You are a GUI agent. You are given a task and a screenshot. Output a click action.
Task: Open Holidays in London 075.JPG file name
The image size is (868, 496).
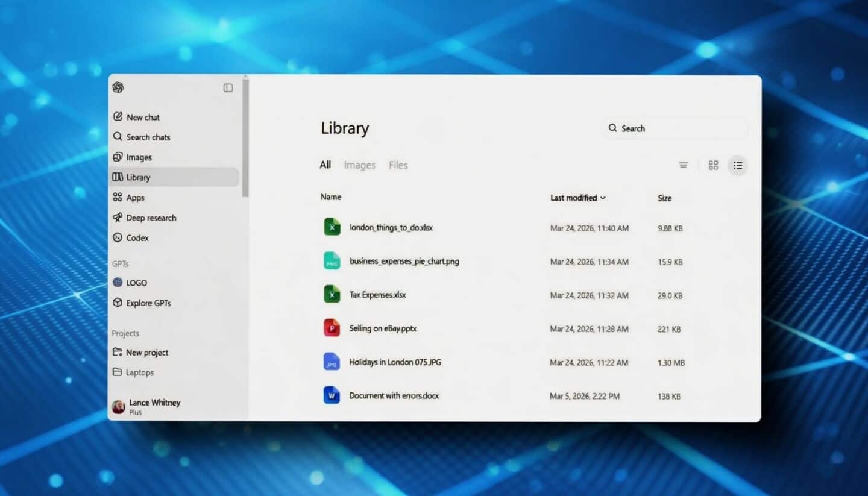(395, 363)
